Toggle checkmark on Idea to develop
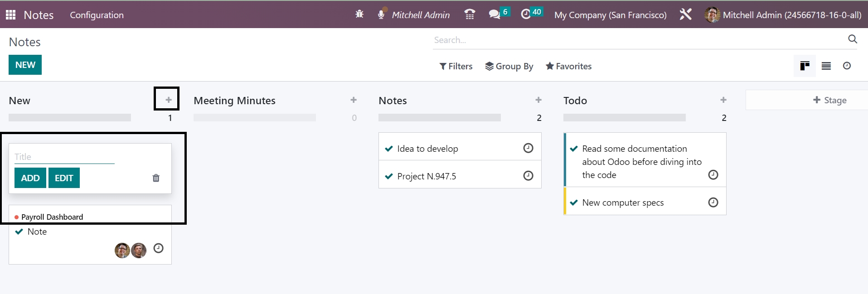Image resolution: width=868 pixels, height=294 pixels. [389, 149]
